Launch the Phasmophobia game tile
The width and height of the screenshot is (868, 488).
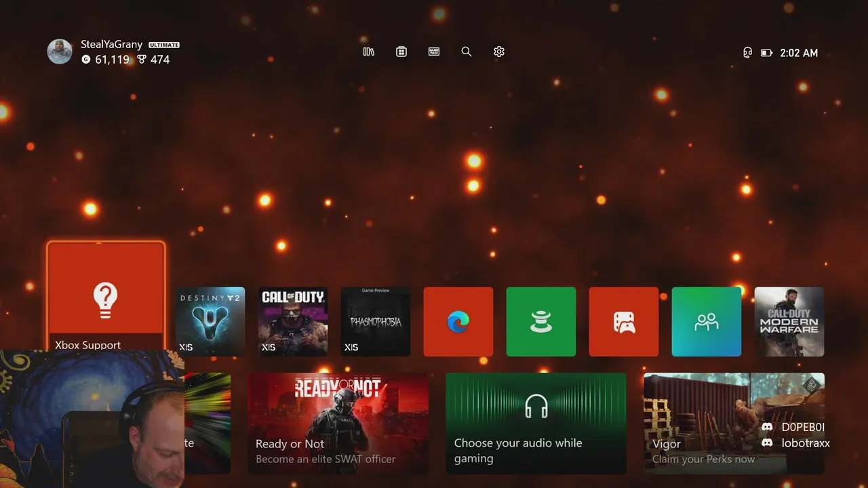(376, 321)
